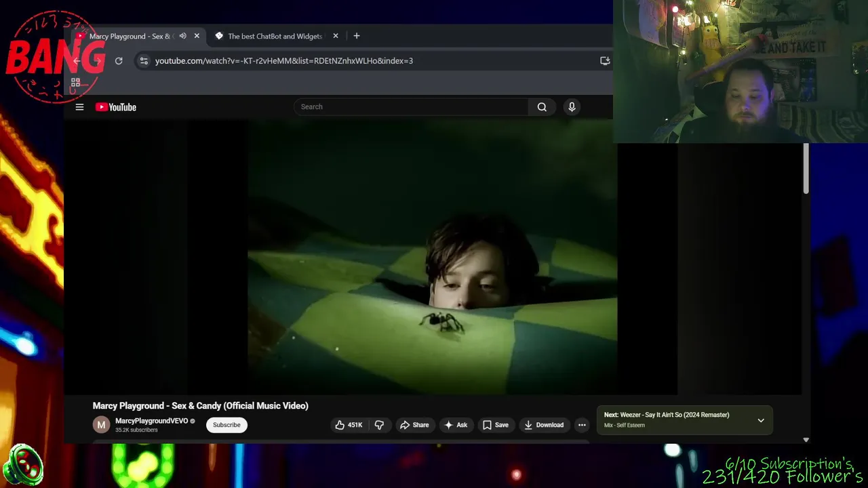Screen dimensions: 868x488
Task: Open the site information icon in the address bar
Action: click(x=144, y=61)
